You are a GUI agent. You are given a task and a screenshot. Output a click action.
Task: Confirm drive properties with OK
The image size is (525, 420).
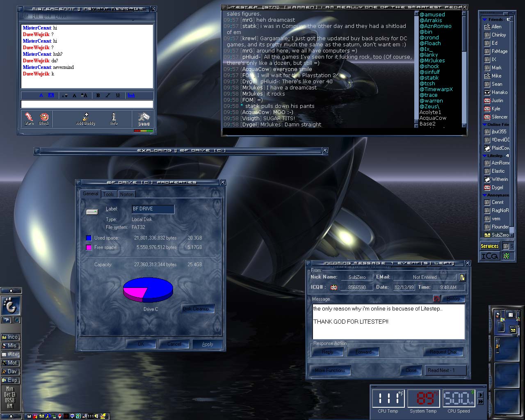[141, 344]
